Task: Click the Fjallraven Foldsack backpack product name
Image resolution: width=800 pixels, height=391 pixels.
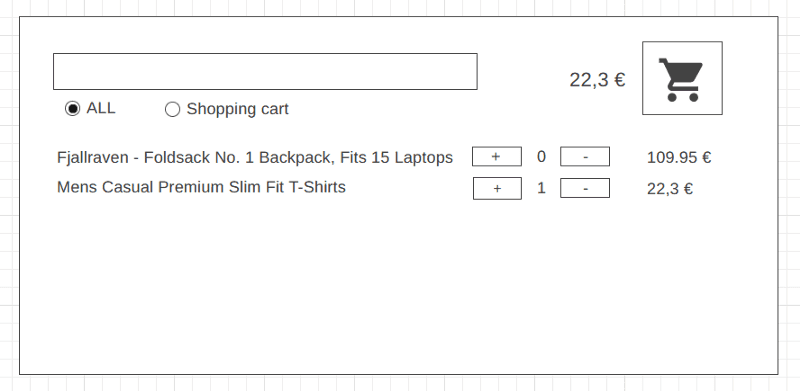Action: point(255,157)
